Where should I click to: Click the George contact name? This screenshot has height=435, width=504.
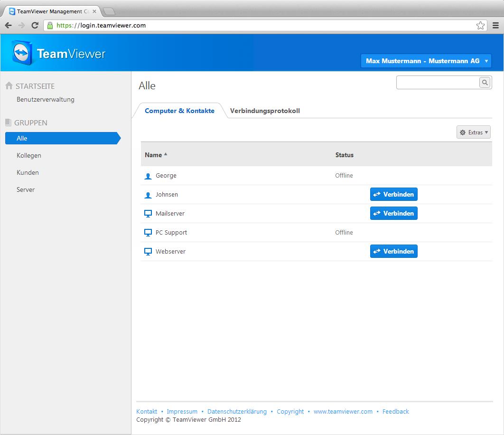166,176
